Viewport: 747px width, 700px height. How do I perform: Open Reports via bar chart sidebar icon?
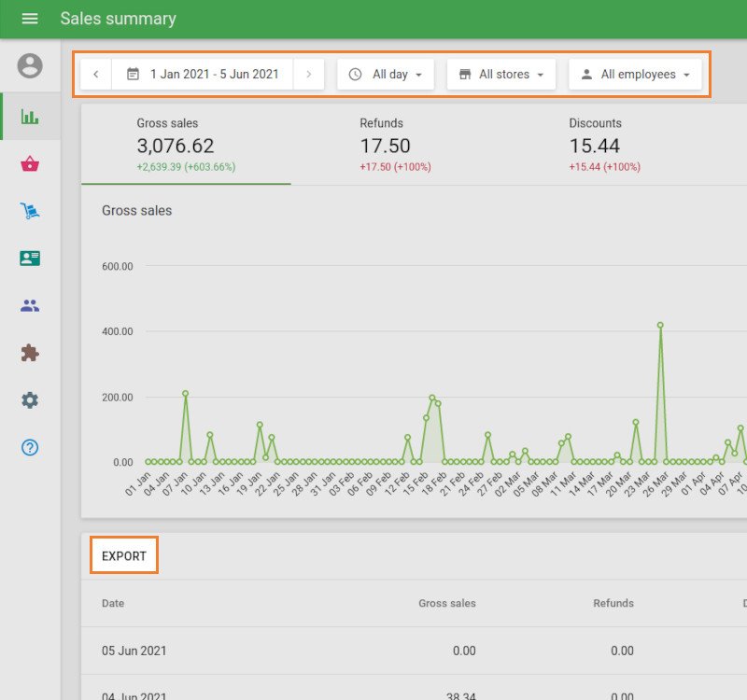click(x=30, y=117)
